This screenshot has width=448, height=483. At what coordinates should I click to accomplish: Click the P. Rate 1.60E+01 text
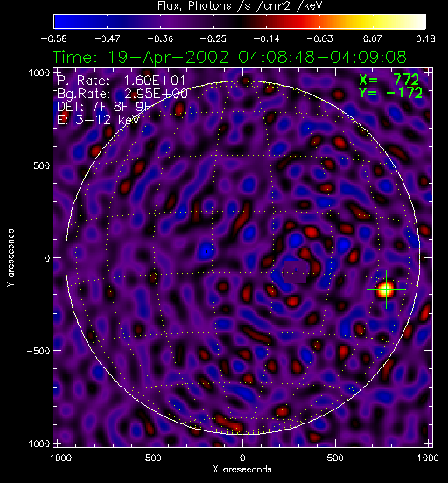(121, 80)
